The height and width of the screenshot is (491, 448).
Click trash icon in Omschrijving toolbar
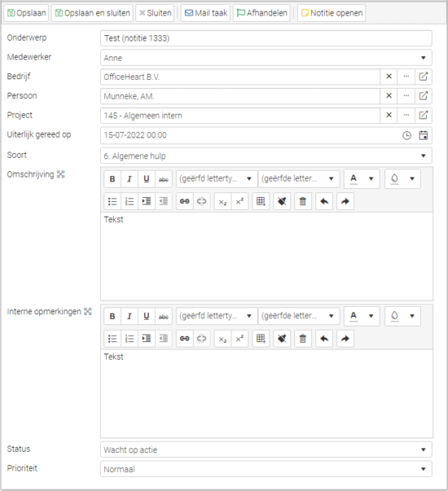tap(303, 201)
